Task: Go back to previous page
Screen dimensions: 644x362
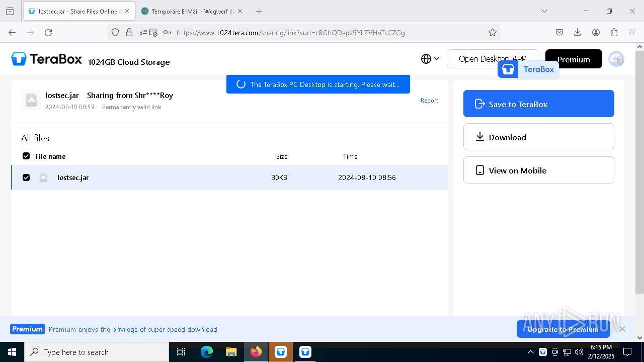Action: 12,32
